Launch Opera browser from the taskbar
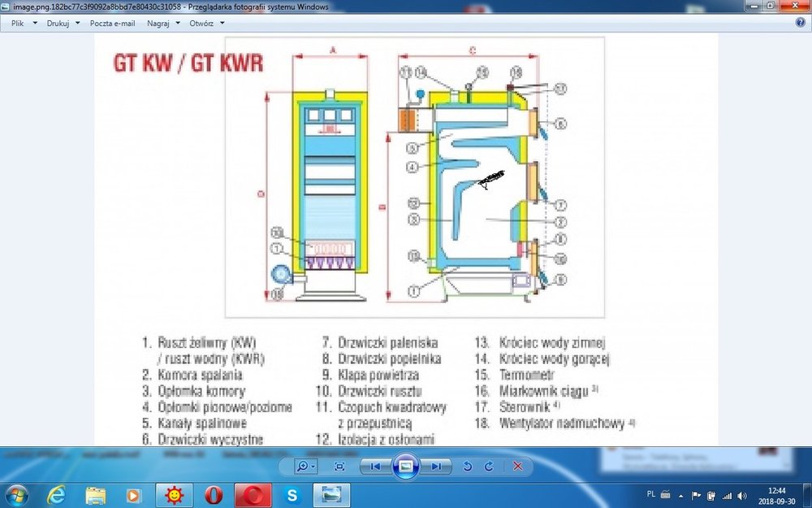 click(213, 493)
